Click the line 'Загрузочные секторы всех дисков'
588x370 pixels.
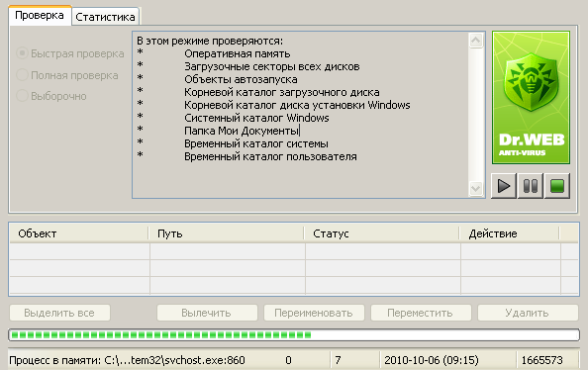click(x=272, y=66)
